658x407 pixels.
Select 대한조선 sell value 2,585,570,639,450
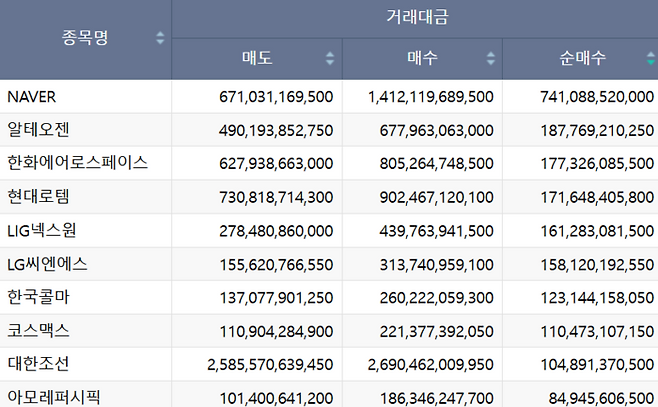[x=270, y=365]
